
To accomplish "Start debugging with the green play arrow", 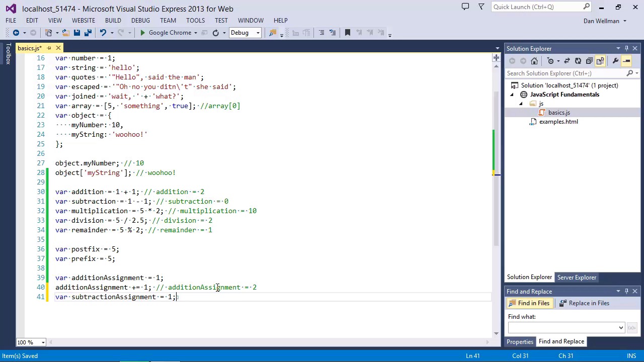I will pyautogui.click(x=142, y=33).
